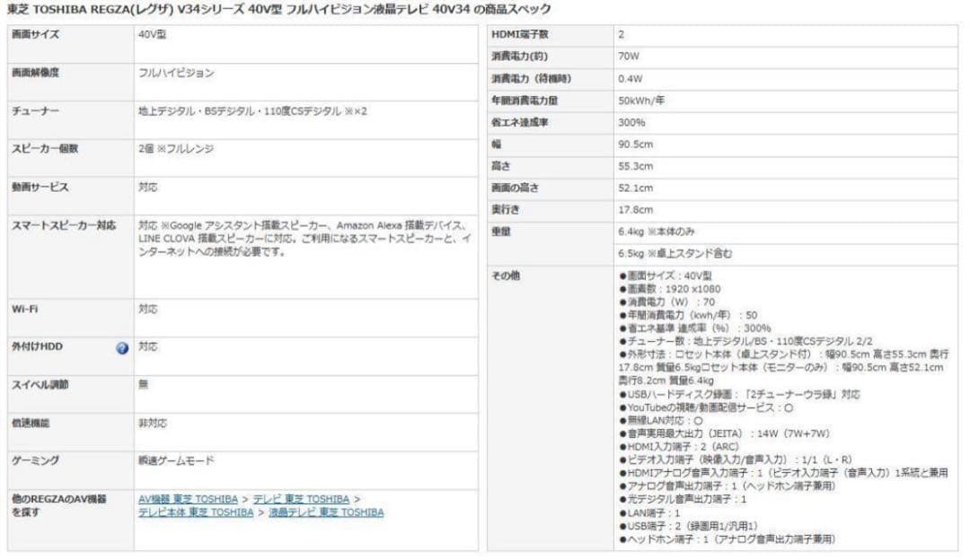970x560 pixels.
Task: Open the AV機器 東芝 TOSHIBA link
Action: (x=188, y=499)
